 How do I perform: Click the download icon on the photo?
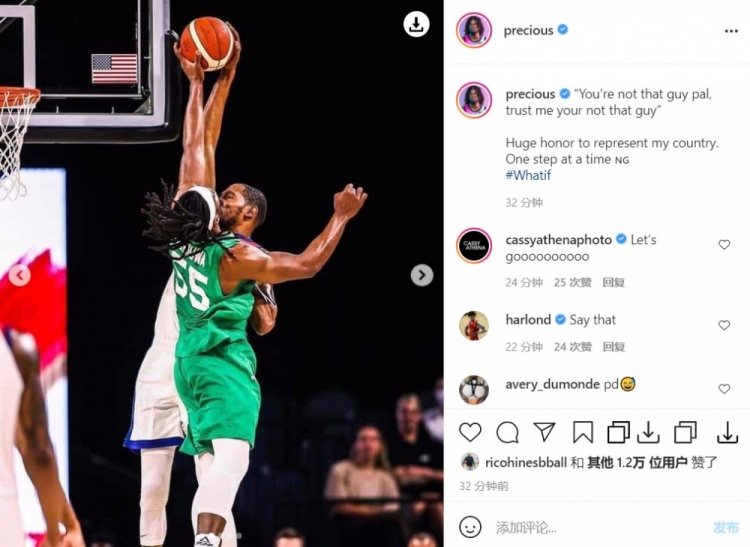point(416,24)
